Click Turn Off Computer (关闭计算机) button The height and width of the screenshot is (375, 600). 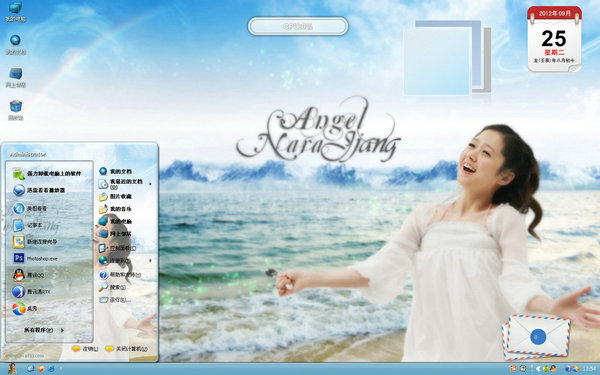(126, 349)
